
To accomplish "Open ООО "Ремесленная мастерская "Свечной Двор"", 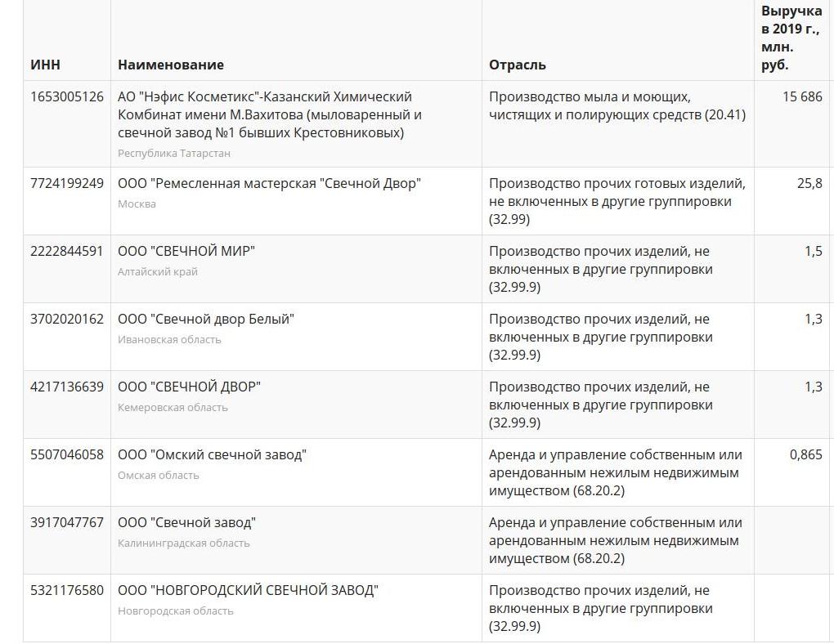I will [x=269, y=183].
